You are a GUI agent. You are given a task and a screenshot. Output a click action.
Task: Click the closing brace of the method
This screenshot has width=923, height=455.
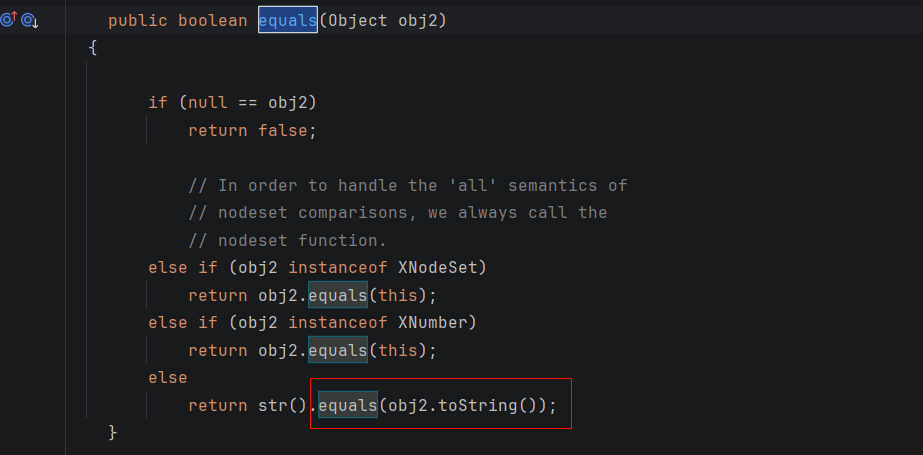click(x=113, y=433)
